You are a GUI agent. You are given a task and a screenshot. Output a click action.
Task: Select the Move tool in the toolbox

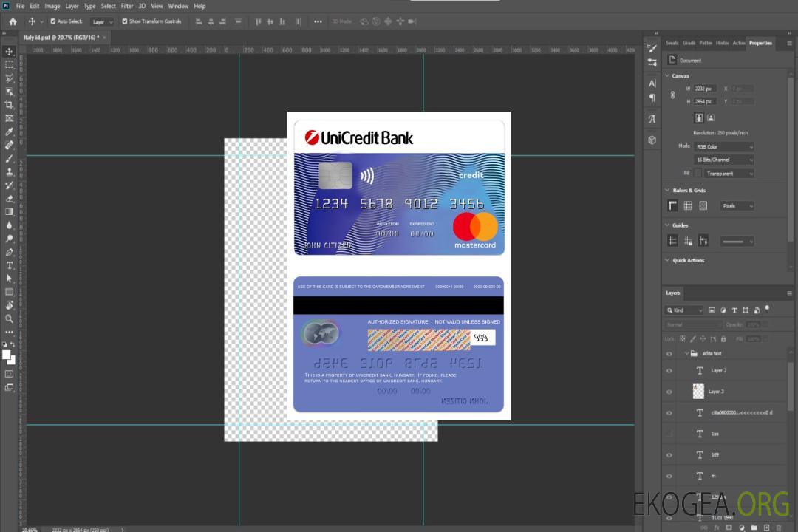tap(9, 52)
